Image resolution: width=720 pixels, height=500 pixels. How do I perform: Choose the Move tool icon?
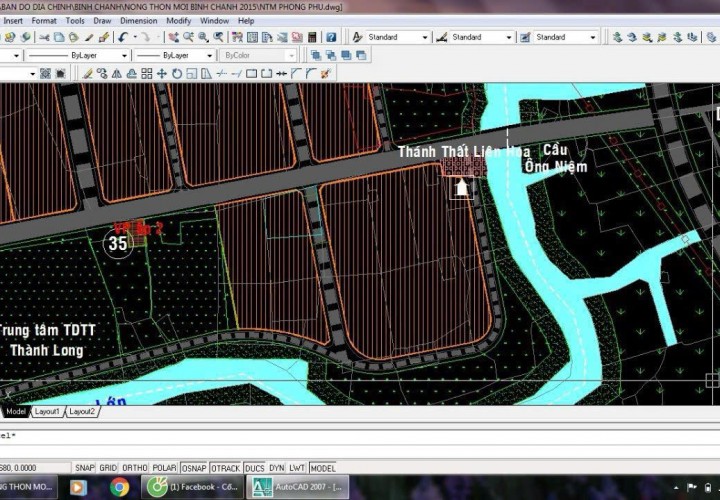point(162,74)
